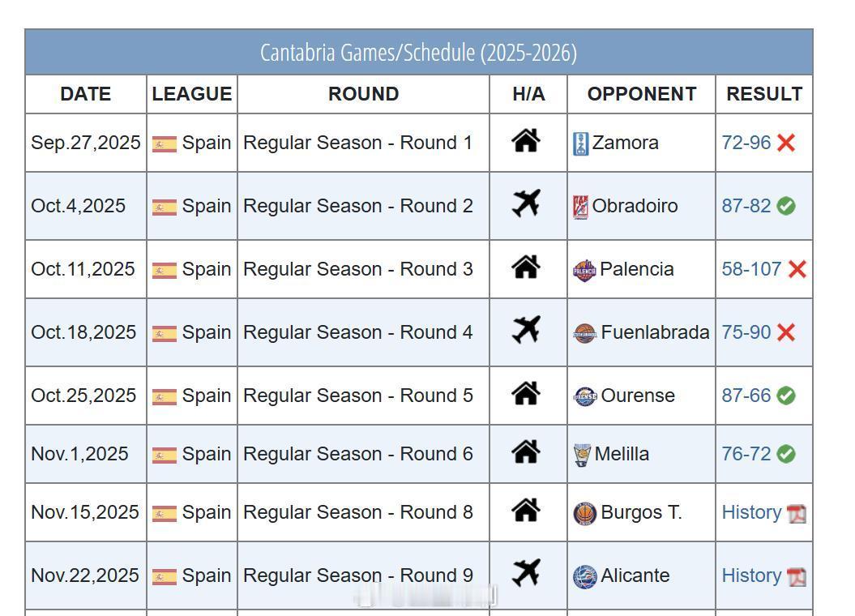Click the PDF icon in Burgos T. row
Viewport: 855px width, 616px height.
797,514
